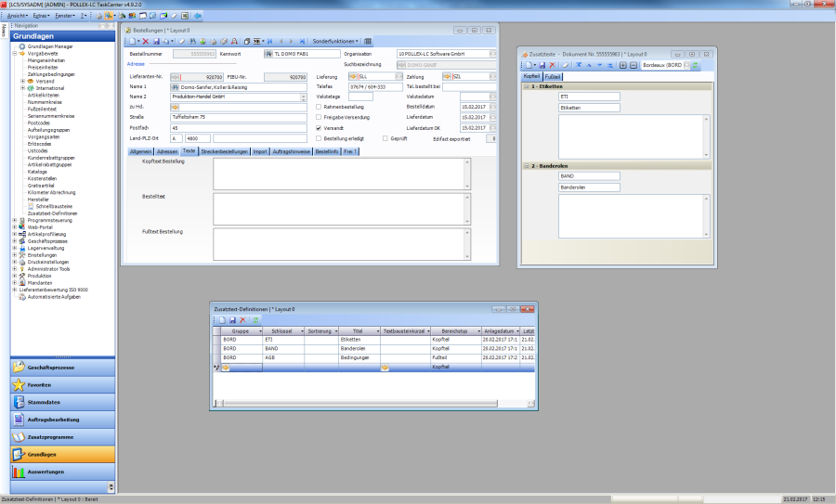Viewport: 836px width, 504px height.
Task: Collapse the 1 - Etiketten section
Action: (527, 86)
